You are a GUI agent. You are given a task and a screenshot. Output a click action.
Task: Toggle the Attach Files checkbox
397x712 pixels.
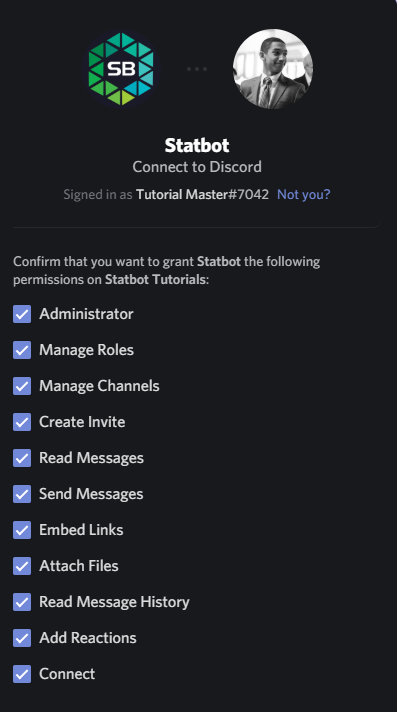pos(22,566)
